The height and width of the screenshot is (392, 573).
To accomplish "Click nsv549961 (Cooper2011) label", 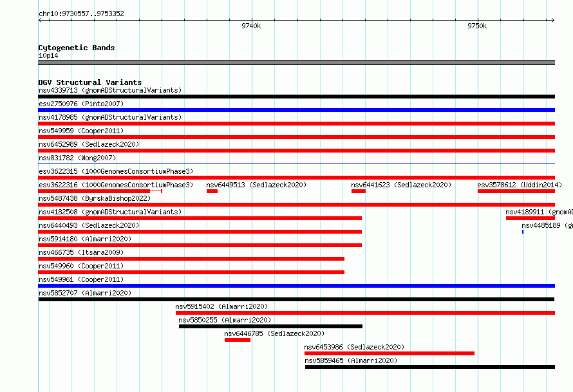I will coord(81,279).
